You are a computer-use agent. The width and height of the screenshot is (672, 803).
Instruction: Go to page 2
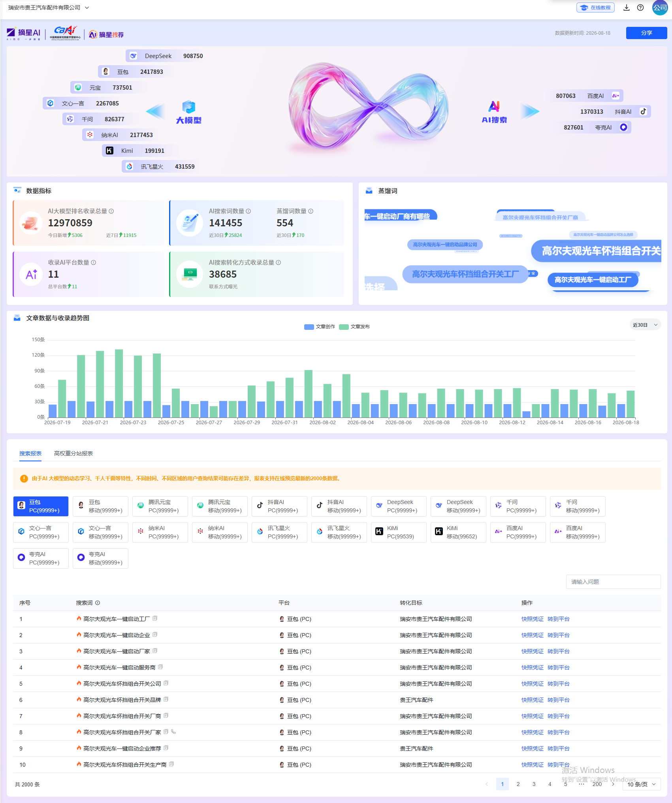518,784
